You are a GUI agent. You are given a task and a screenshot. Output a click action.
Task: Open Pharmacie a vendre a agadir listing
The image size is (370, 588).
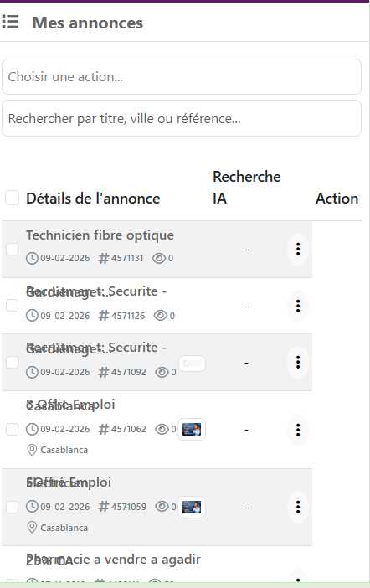click(113, 560)
